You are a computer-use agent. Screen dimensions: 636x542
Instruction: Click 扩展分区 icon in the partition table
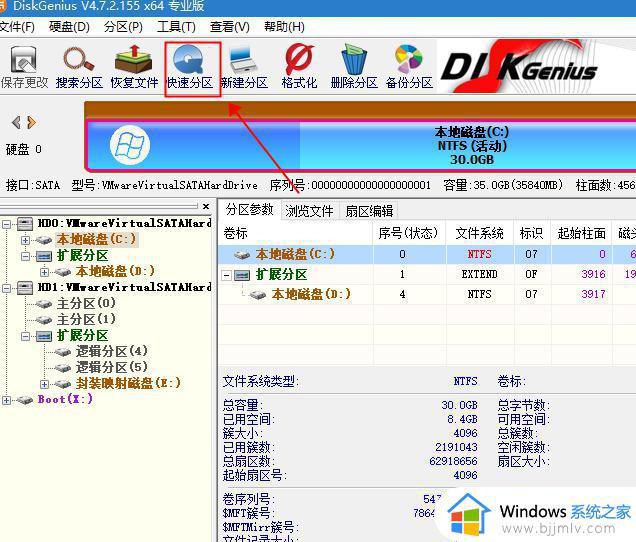tap(243, 275)
